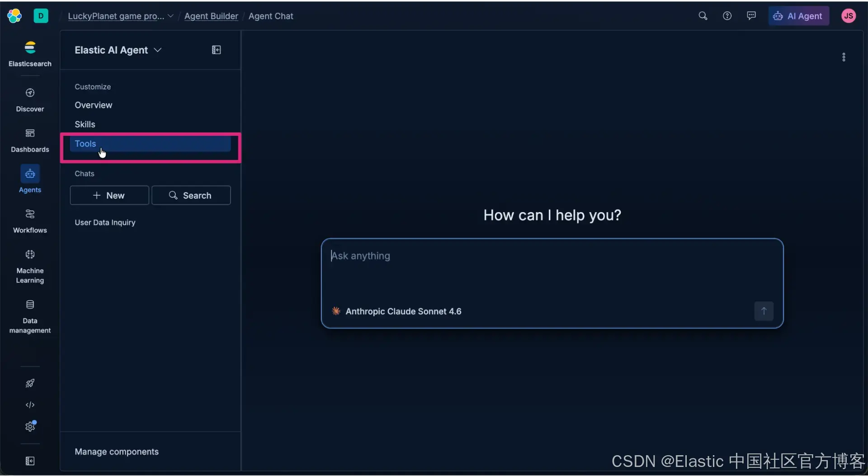Open the settings gear icon
The height and width of the screenshot is (476, 868).
pos(30,426)
